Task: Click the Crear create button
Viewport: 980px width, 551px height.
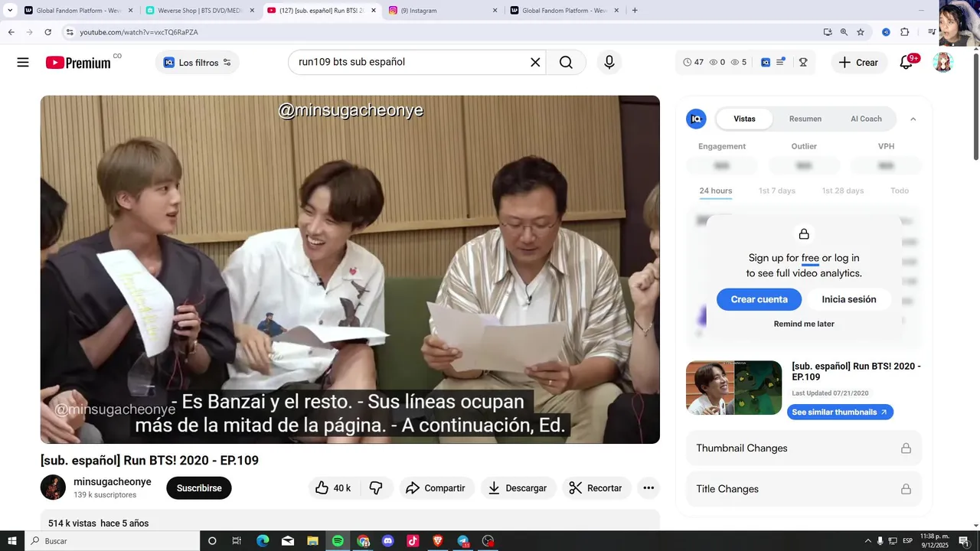Action: click(x=859, y=63)
